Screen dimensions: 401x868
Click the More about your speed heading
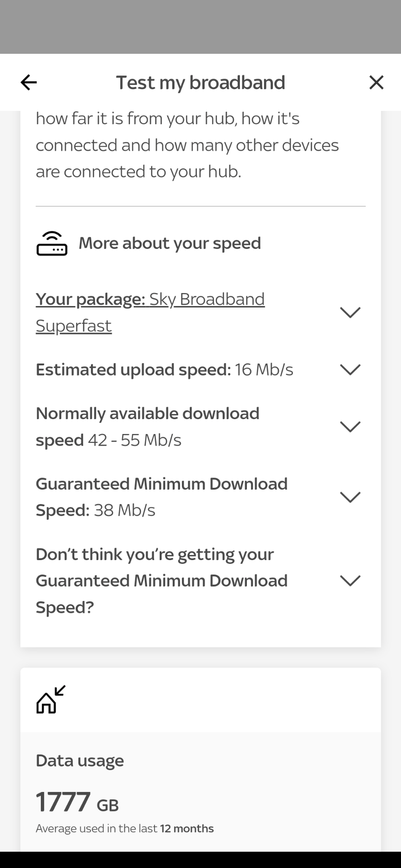(170, 243)
